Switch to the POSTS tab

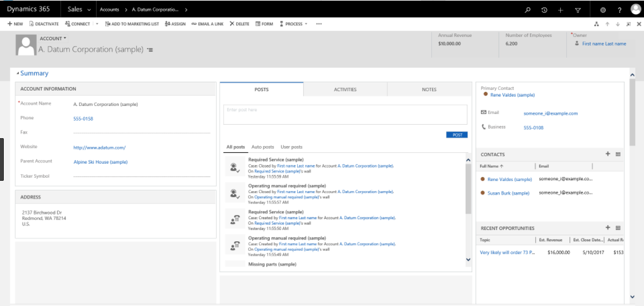point(261,89)
